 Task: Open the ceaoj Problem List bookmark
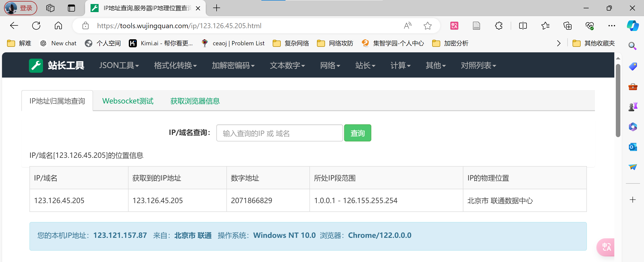tap(233, 43)
